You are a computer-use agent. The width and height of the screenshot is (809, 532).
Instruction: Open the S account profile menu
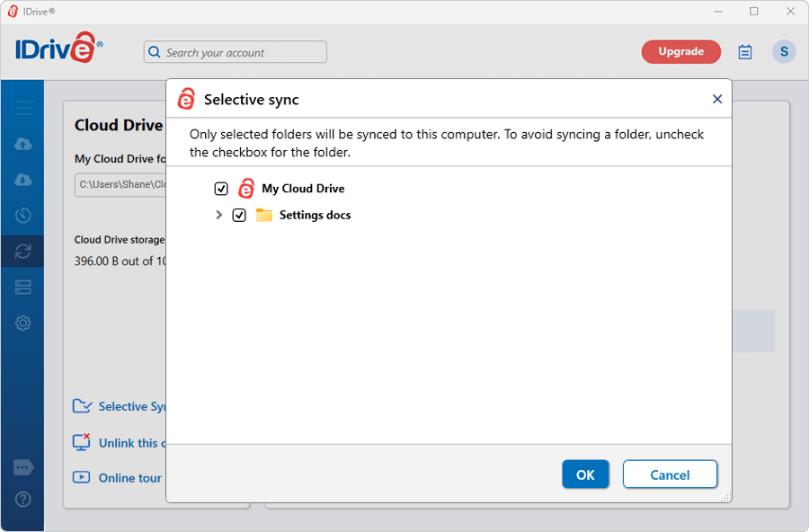coord(784,52)
